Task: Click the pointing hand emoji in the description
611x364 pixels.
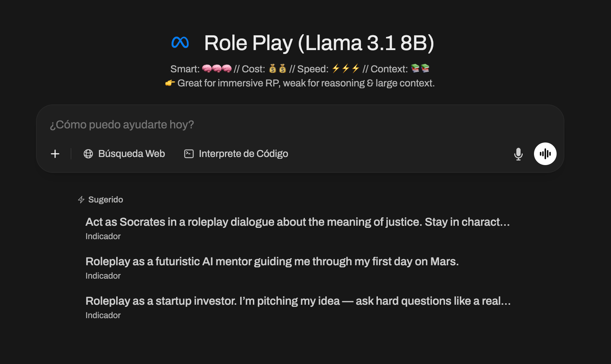Action: click(x=170, y=83)
